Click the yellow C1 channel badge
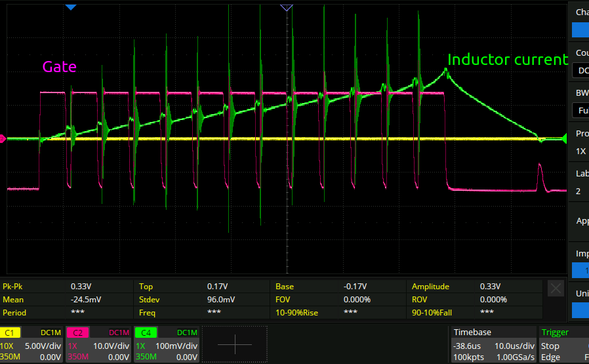This screenshot has height=364, width=589. click(x=12, y=333)
